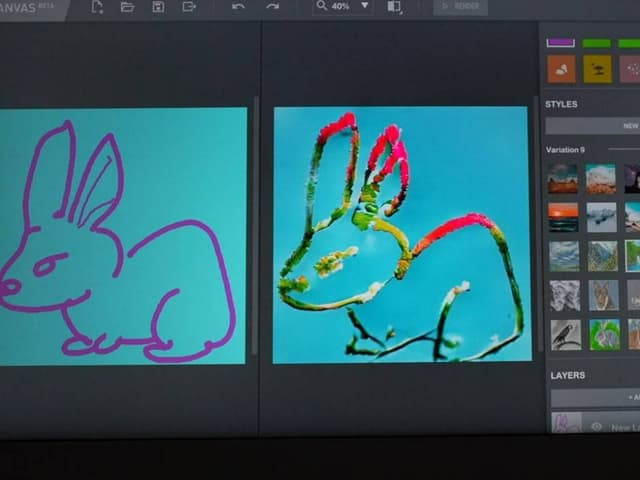The height and width of the screenshot is (480, 640).
Task: Click the Export icon in toolbar
Action: tap(189, 7)
